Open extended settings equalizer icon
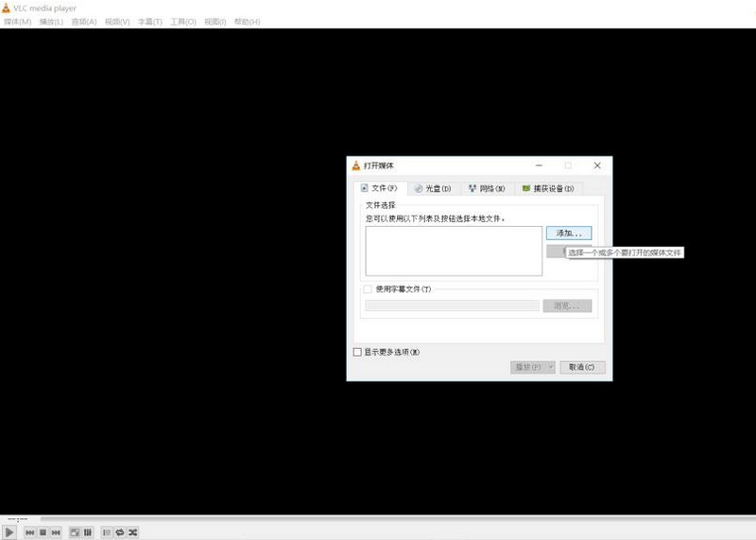 [88, 532]
